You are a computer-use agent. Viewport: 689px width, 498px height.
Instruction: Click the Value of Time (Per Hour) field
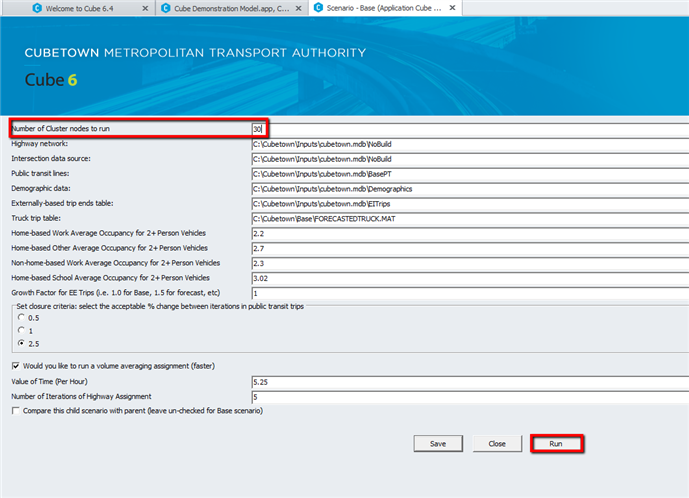click(x=470, y=382)
